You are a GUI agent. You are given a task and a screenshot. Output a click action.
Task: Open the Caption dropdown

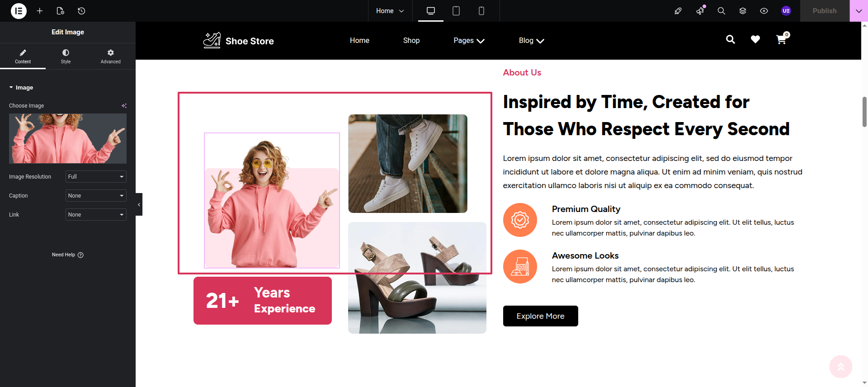click(96, 196)
